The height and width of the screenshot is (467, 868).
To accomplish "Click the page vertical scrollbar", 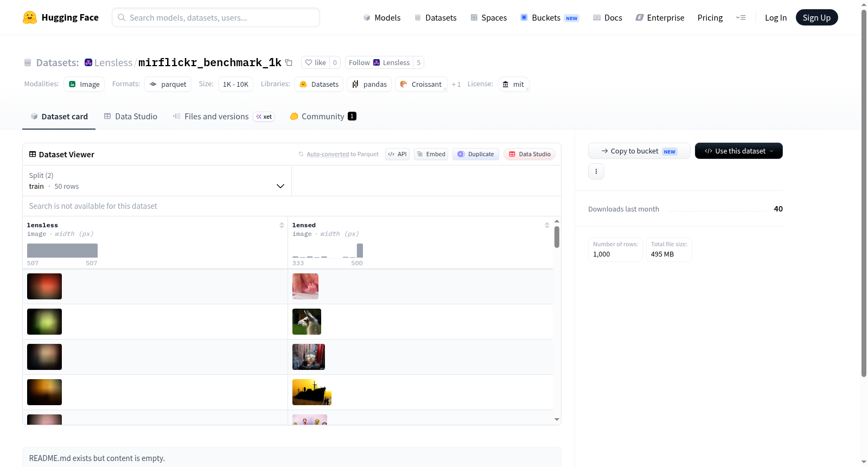I will [864, 193].
